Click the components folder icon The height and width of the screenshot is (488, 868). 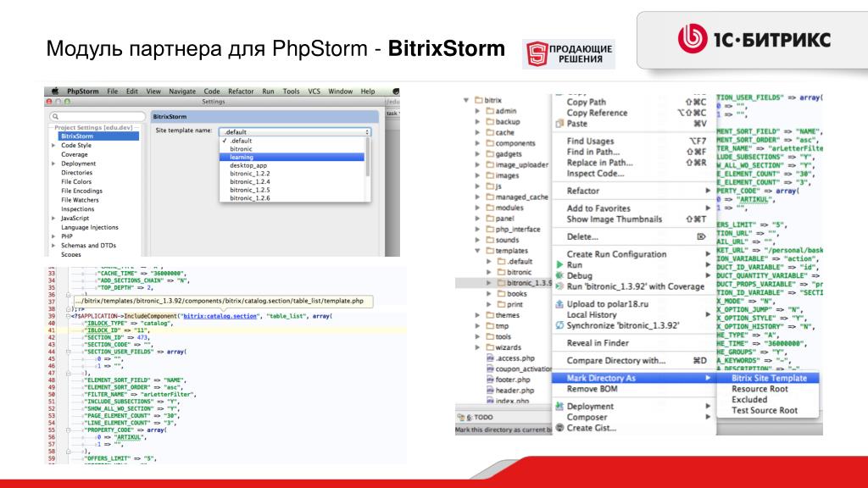coord(490,143)
